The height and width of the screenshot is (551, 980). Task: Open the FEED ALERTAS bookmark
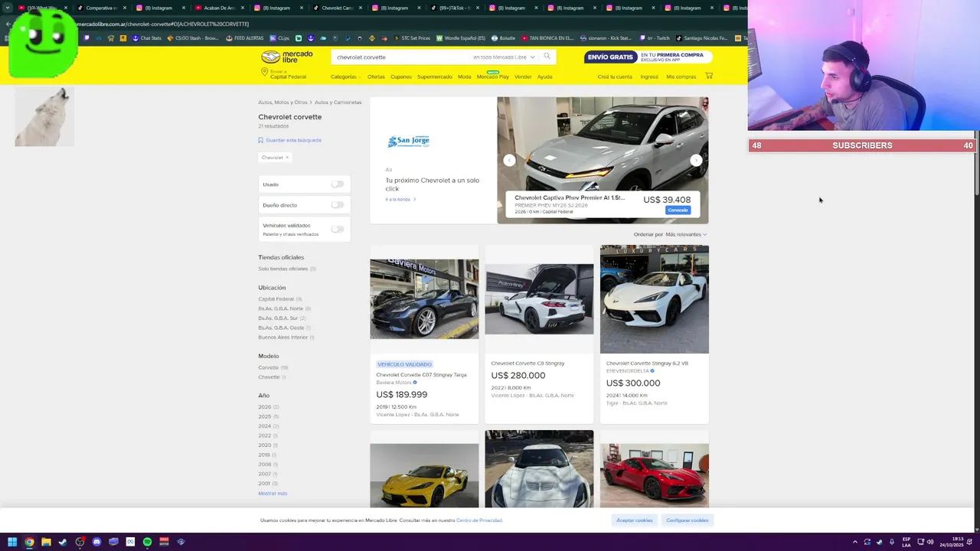[x=245, y=38]
